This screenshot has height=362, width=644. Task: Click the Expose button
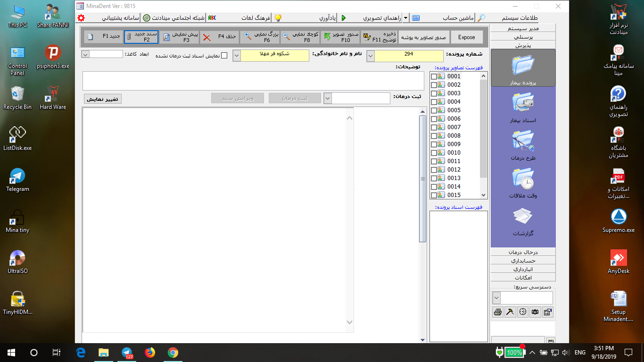tap(467, 37)
